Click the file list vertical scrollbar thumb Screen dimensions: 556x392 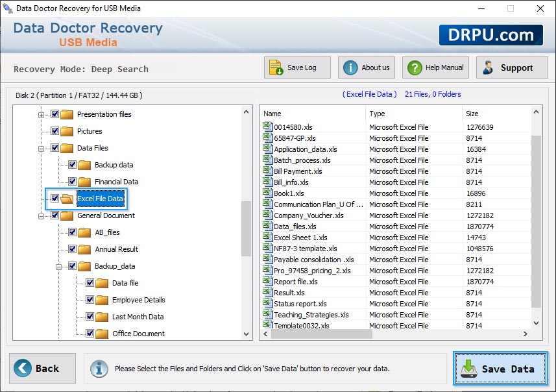click(x=536, y=221)
